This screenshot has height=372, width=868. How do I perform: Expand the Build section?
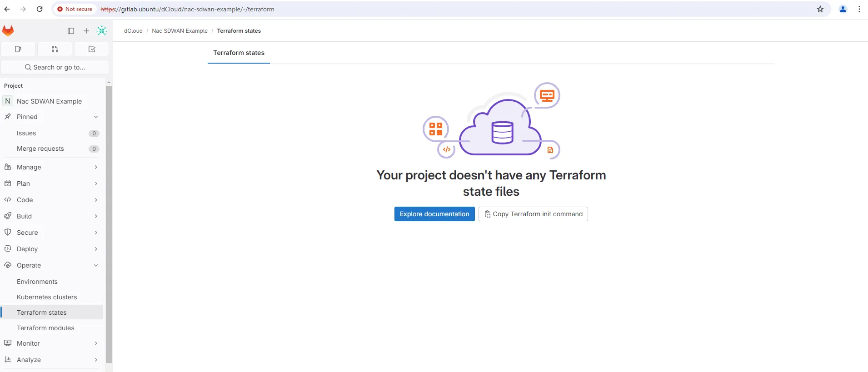click(x=52, y=216)
